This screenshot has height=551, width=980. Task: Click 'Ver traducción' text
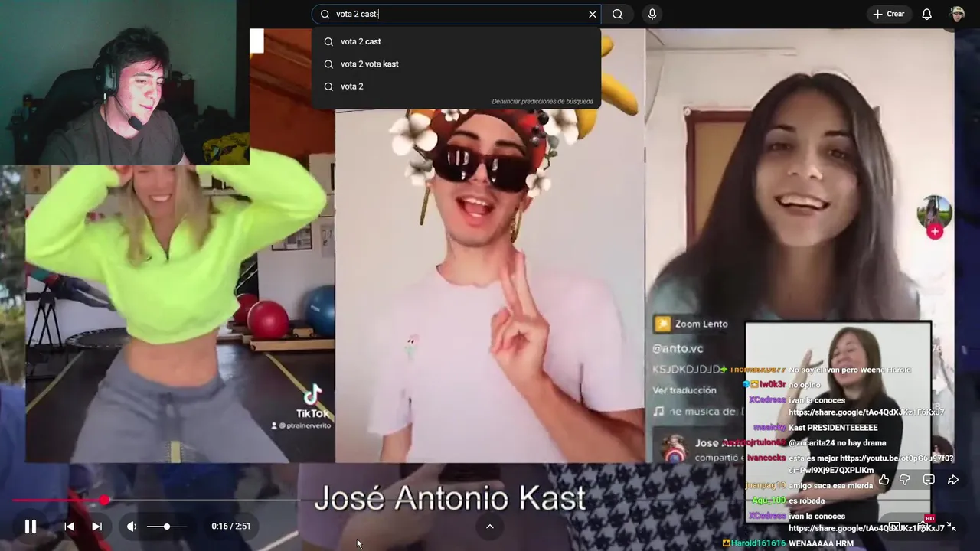[x=684, y=390]
